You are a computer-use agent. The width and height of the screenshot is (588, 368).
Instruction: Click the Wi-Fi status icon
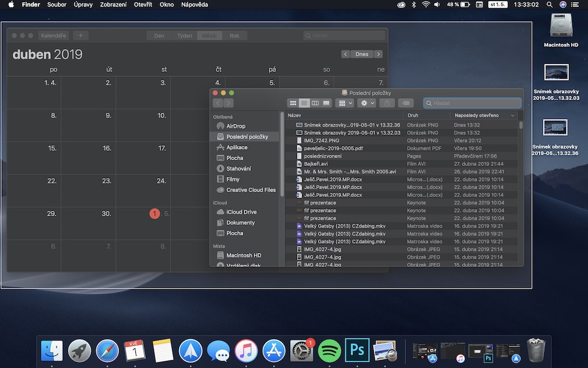tap(426, 5)
